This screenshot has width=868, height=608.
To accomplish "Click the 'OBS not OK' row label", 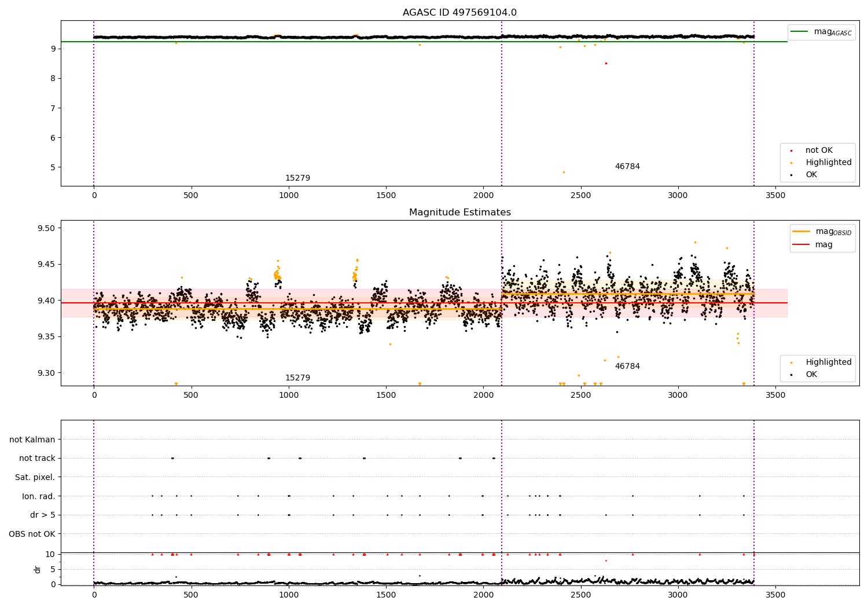I will pyautogui.click(x=32, y=534).
